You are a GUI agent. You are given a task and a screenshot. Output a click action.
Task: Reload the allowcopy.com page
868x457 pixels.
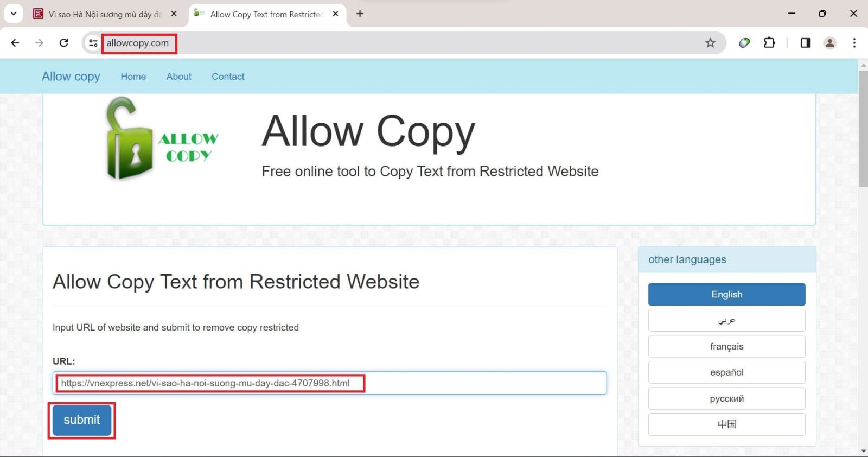pos(64,43)
